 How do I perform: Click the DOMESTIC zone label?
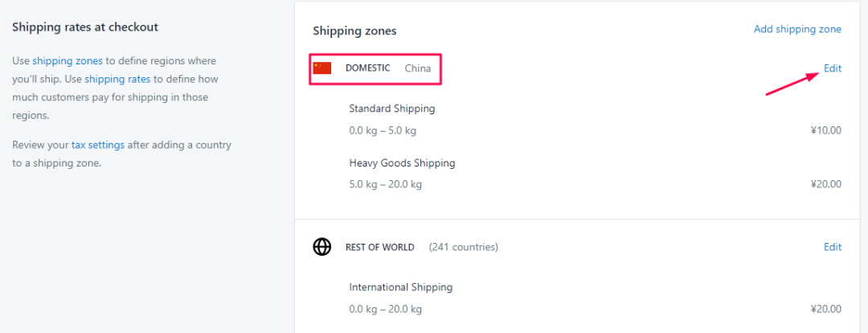[367, 68]
